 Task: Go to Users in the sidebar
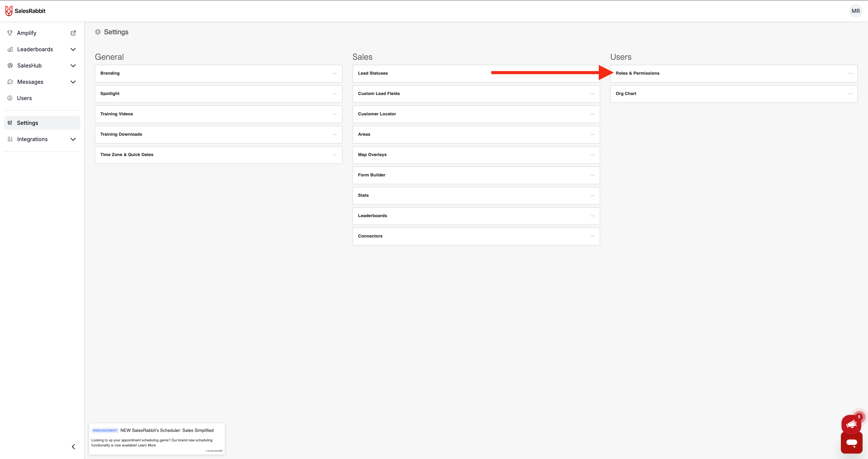[x=42, y=98]
